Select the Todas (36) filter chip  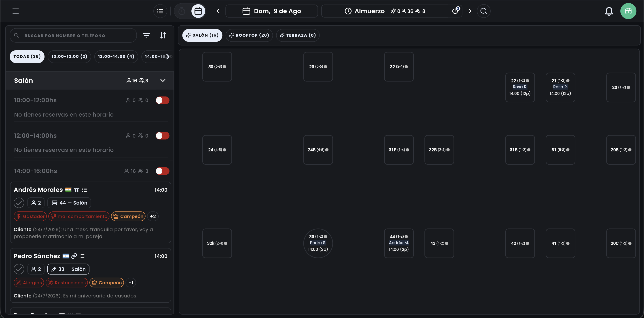27,57
